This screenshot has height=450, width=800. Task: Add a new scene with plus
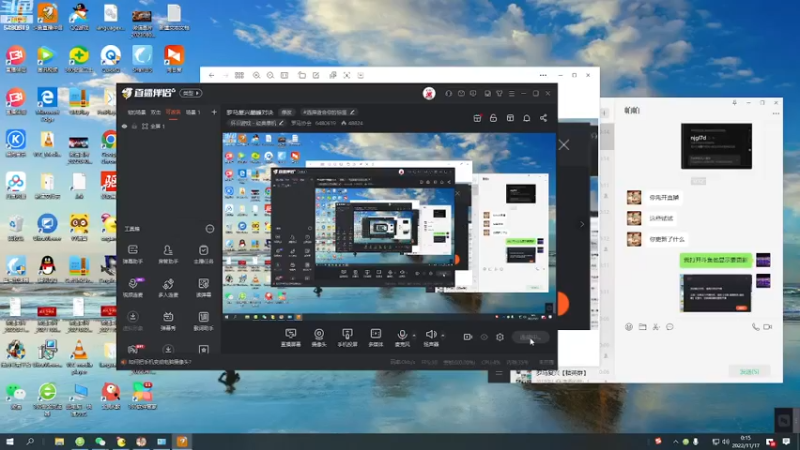214,112
